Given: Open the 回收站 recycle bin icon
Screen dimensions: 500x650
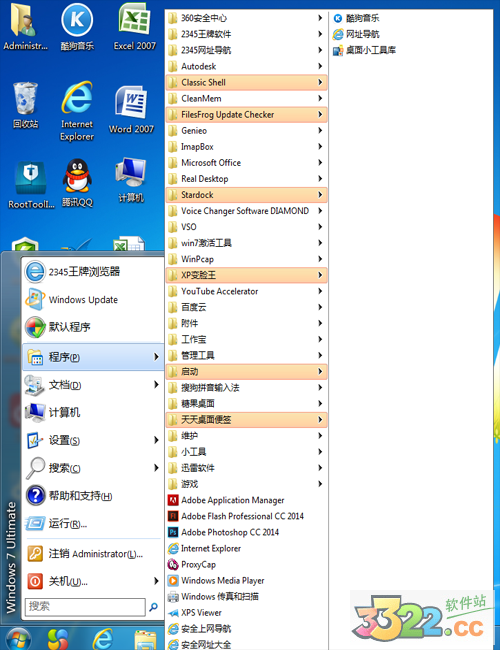Looking at the screenshot, I should (25, 106).
